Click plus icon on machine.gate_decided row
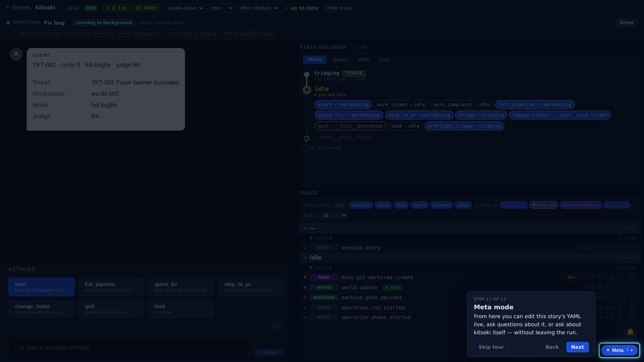 pos(621,297)
